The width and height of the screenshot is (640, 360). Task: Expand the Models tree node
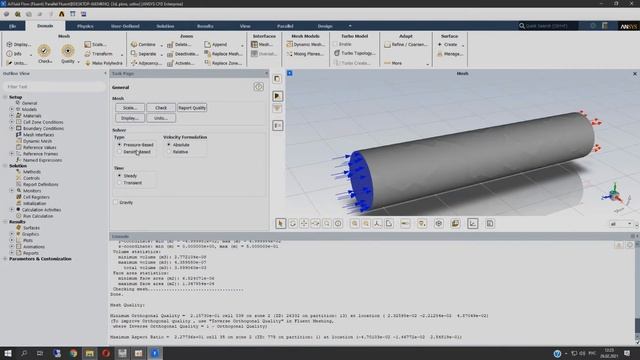pyautogui.click(x=11, y=109)
